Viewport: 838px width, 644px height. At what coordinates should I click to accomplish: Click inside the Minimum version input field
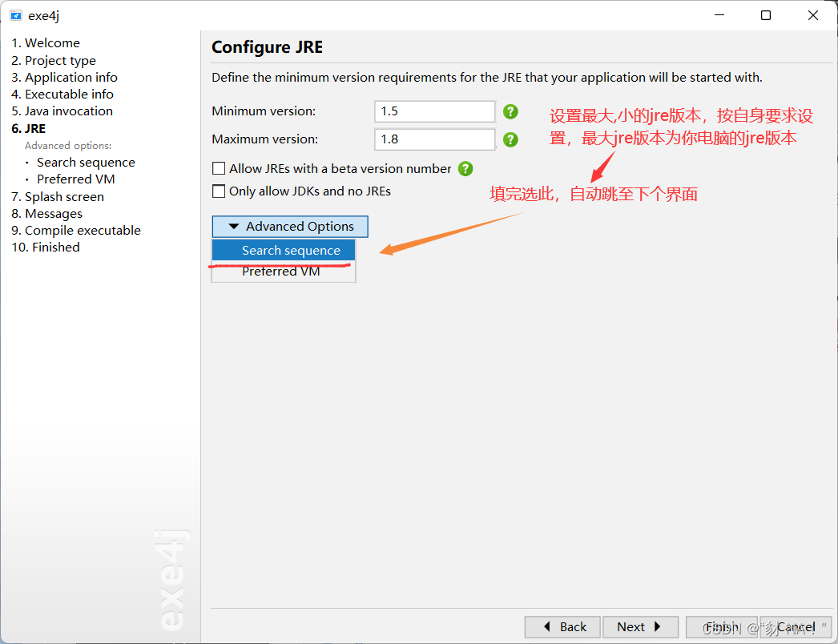click(x=434, y=111)
